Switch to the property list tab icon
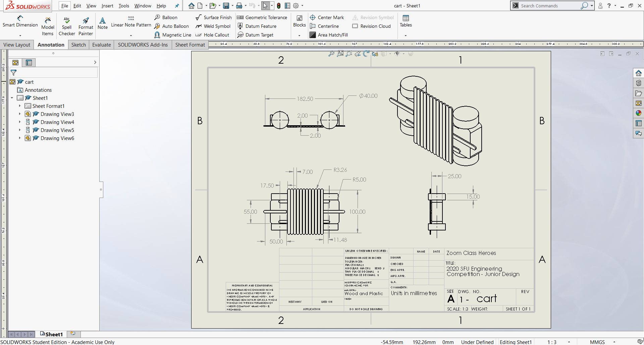 (x=29, y=63)
